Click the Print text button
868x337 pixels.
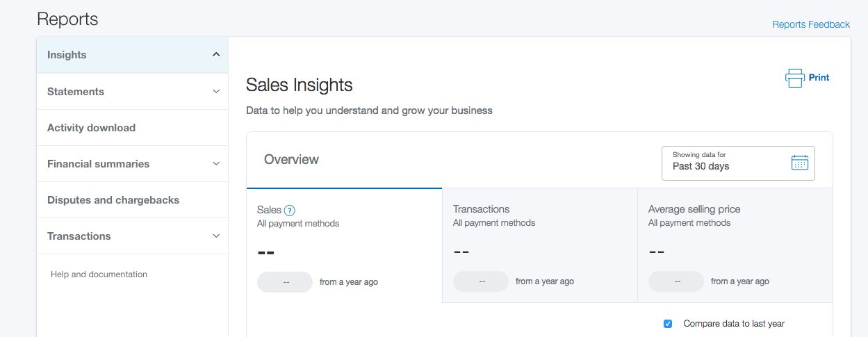coord(819,78)
